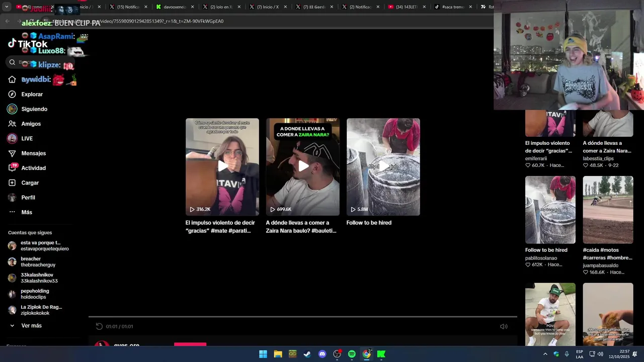Open system volume tray icon
This screenshot has width=644, height=362.
(600, 354)
